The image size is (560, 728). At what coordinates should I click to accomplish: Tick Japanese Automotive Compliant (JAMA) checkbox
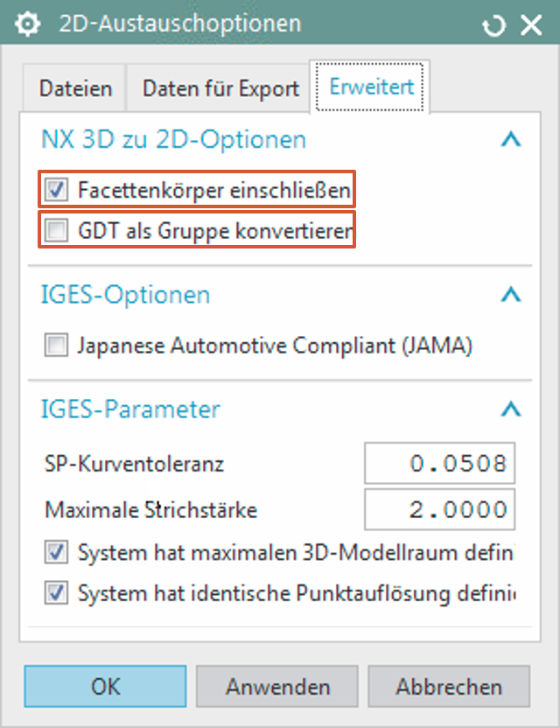(x=57, y=346)
